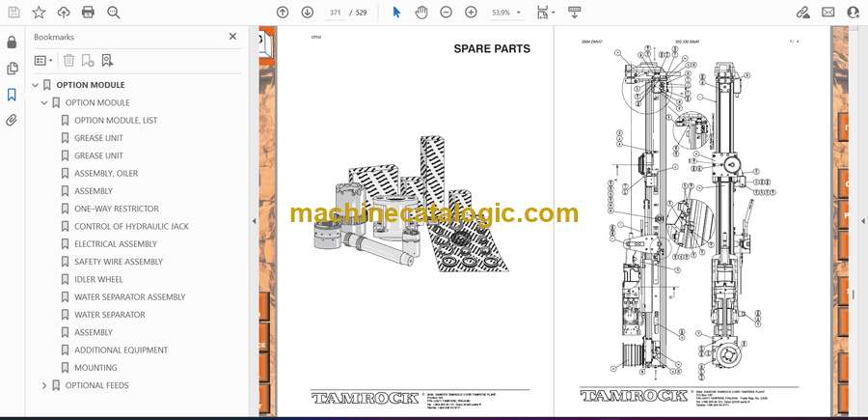The image size is (868, 420).
Task: Toggle the bookmarks panel icon
Action: (12, 95)
